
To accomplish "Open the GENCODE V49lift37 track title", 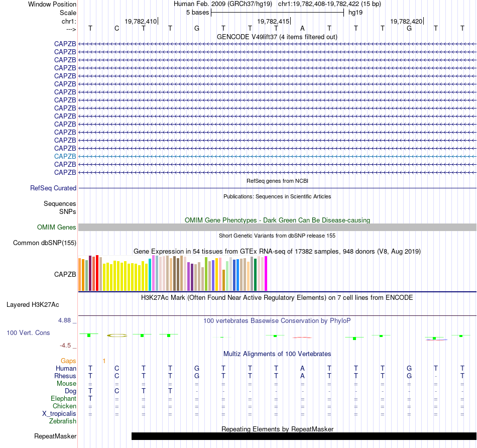I will [277, 37].
